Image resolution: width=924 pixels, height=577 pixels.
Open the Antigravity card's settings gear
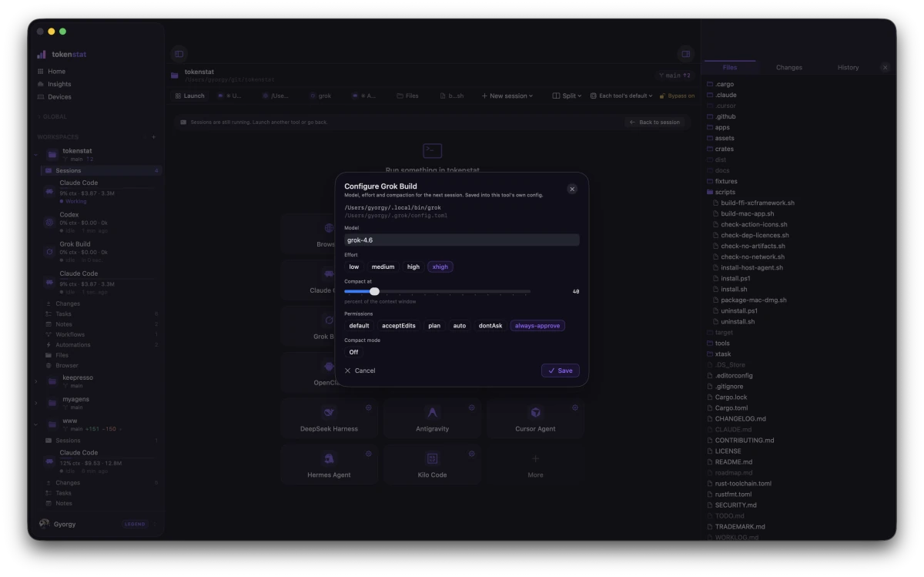pyautogui.click(x=472, y=408)
